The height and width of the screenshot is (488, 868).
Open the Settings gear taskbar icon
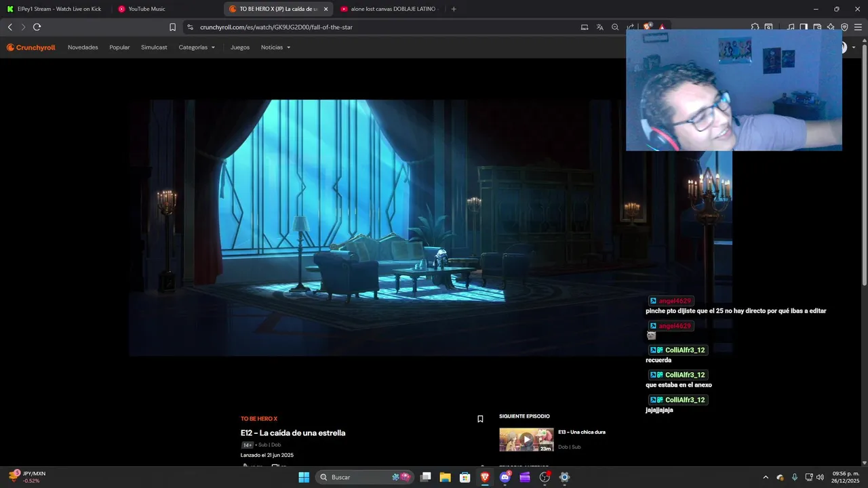tap(564, 477)
